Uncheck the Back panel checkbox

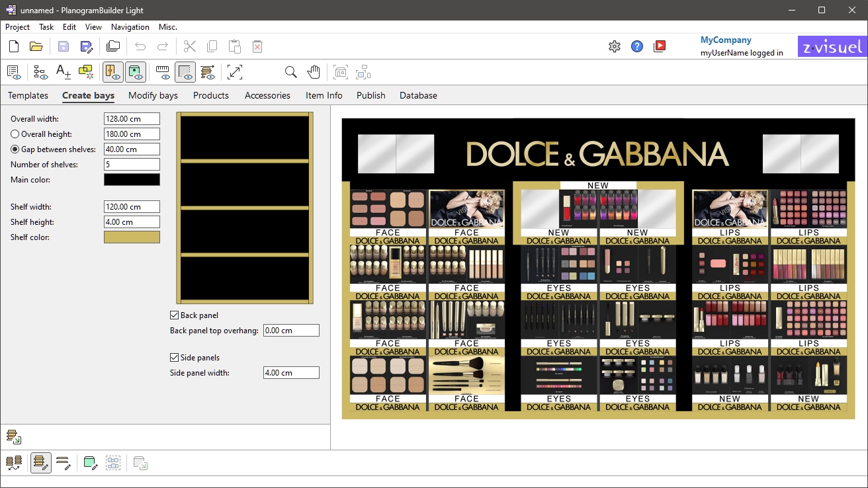pyautogui.click(x=175, y=315)
